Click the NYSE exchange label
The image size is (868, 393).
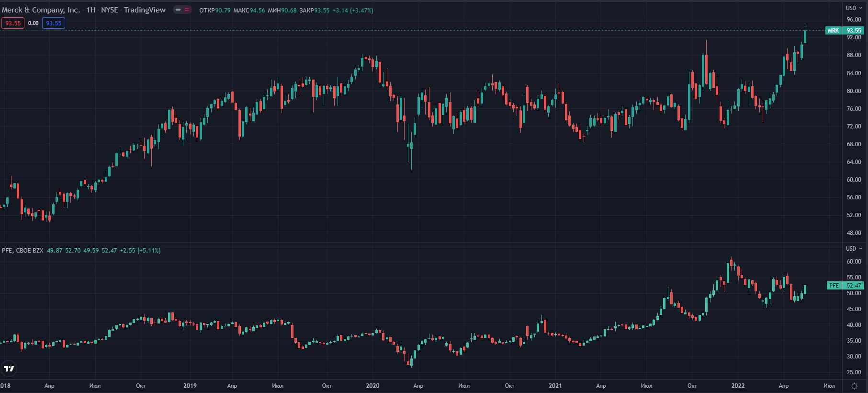click(109, 10)
